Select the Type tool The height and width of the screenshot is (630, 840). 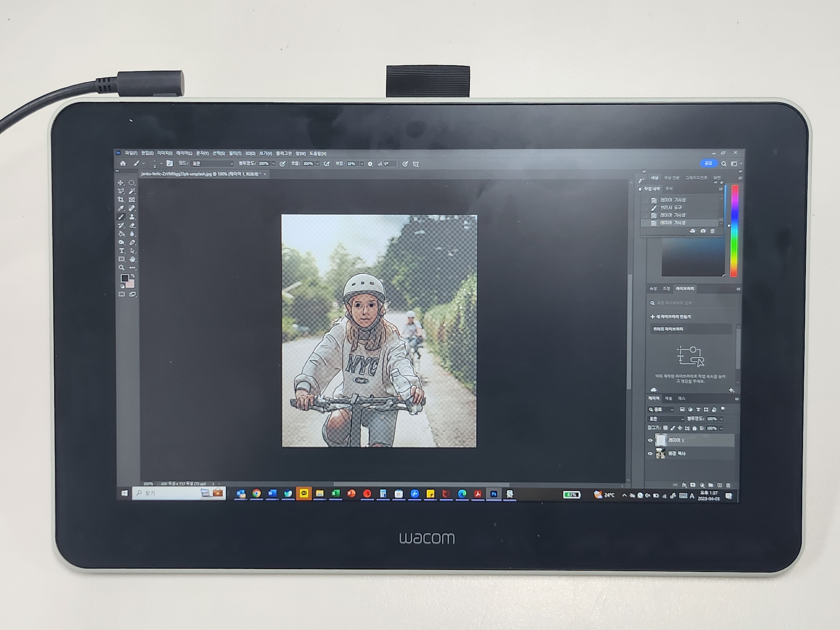click(122, 251)
